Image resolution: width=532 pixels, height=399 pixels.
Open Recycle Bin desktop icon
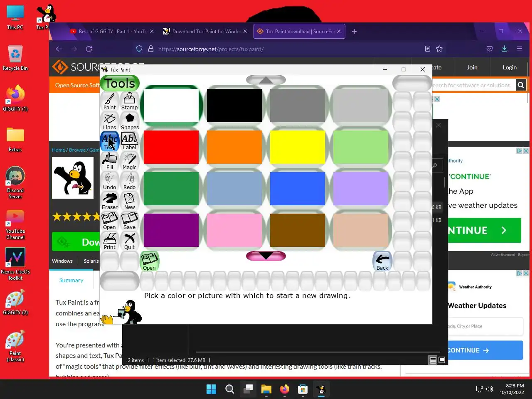[15, 58]
